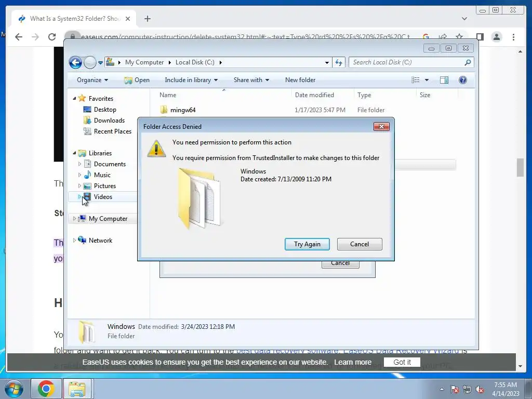Open the Chrome tab search chevron
The image size is (532, 399).
464,19
